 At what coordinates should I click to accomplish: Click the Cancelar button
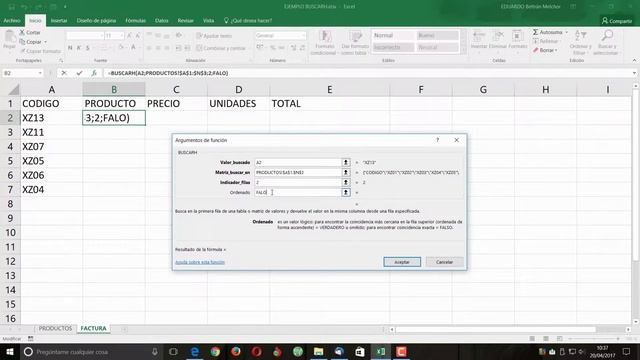click(x=444, y=262)
